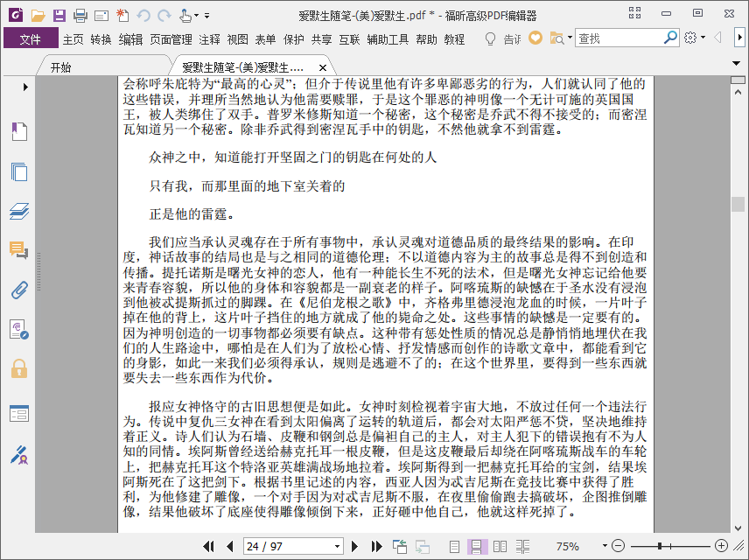Save the document with the floppy icon
749x560 pixels.
(59, 16)
